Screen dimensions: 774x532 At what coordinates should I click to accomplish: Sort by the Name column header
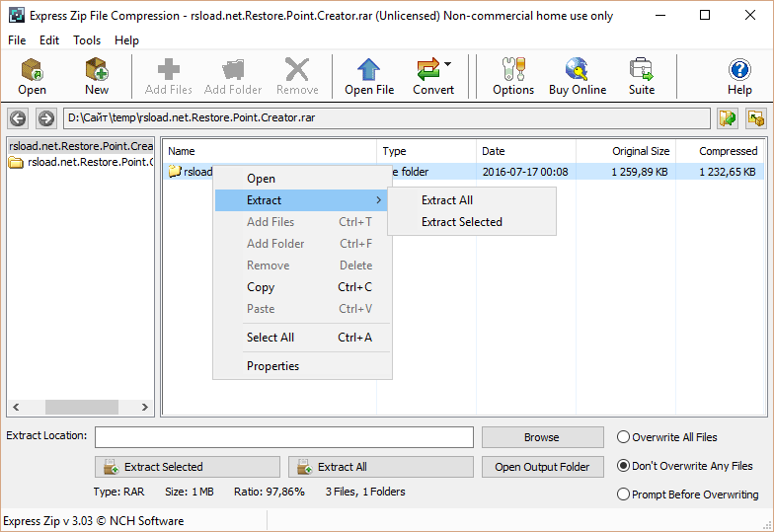coord(271,151)
